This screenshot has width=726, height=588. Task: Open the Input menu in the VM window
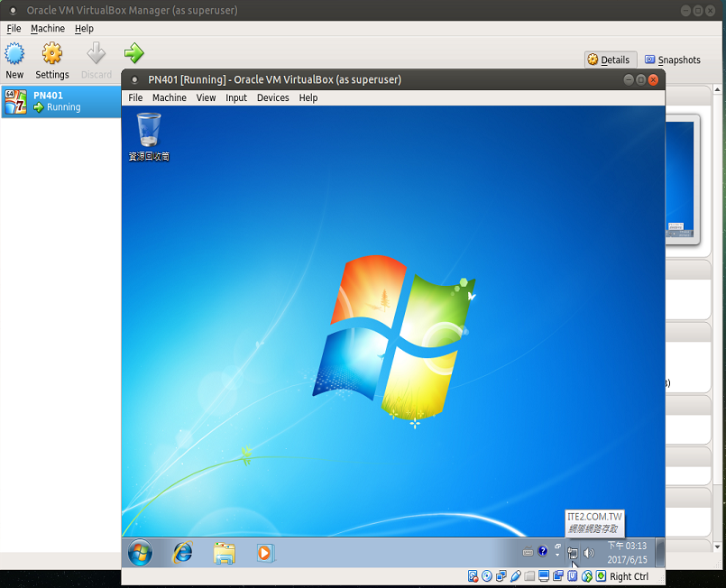pos(236,97)
